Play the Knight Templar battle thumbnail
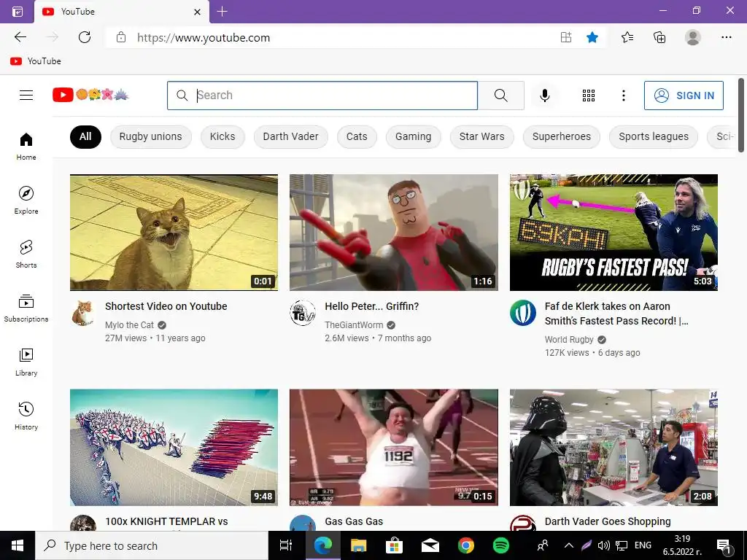 coord(174,447)
